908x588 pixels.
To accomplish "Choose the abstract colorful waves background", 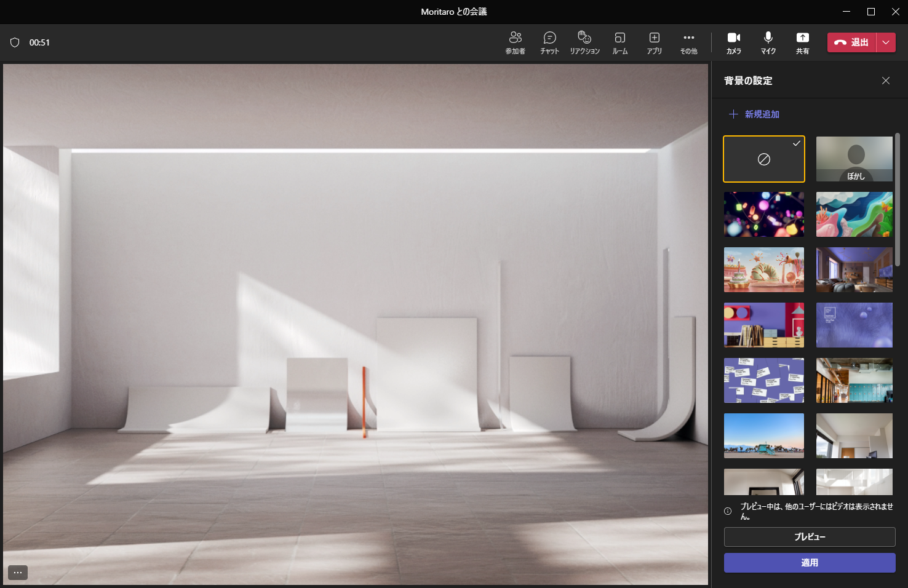I will (x=854, y=215).
